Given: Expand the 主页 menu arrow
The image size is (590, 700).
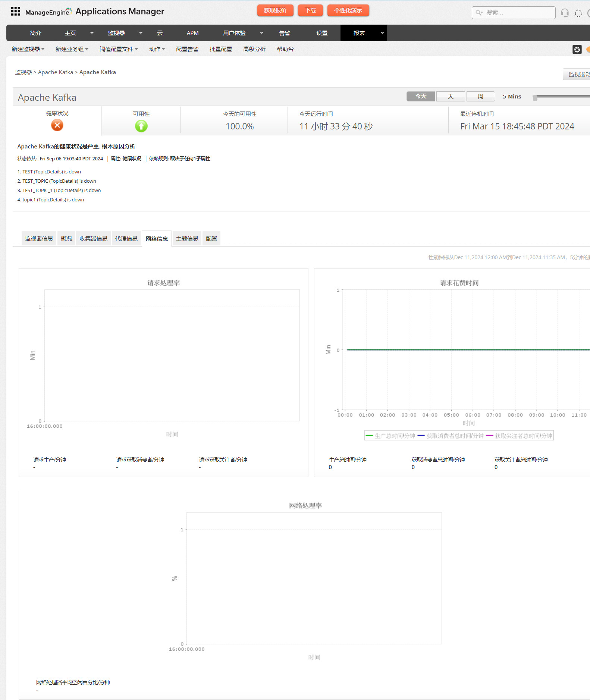Looking at the screenshot, I should pos(92,33).
